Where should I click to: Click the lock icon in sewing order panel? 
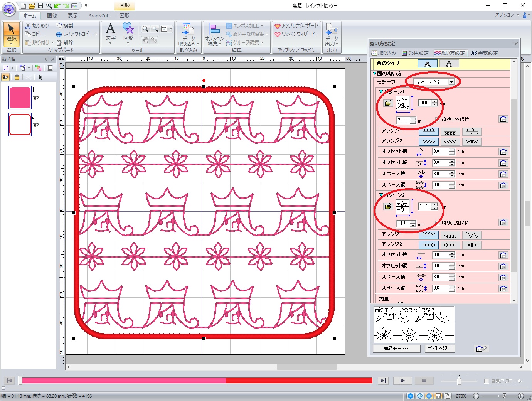pyautogui.click(x=17, y=77)
